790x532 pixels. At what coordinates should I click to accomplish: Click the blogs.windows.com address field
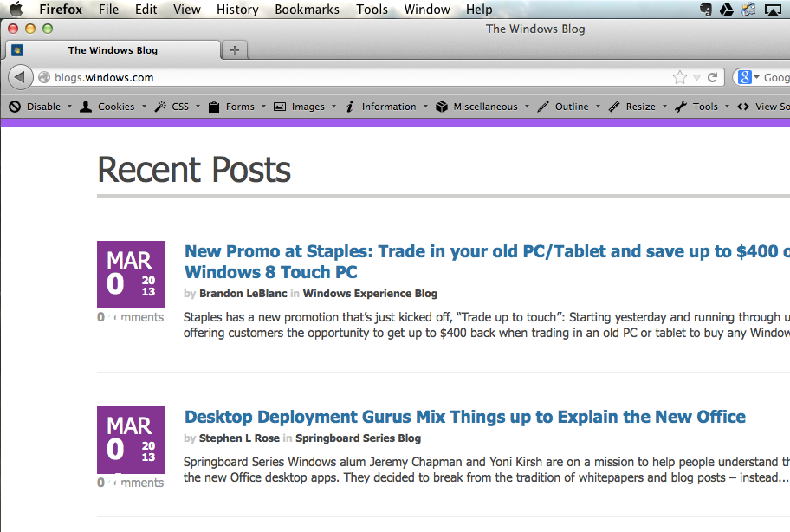pos(353,78)
